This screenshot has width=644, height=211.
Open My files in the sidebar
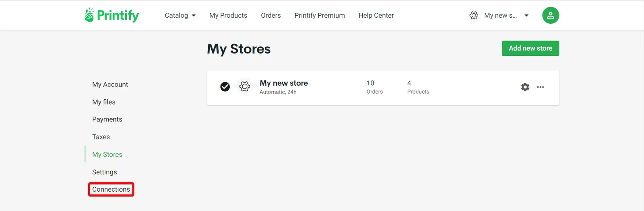(104, 102)
